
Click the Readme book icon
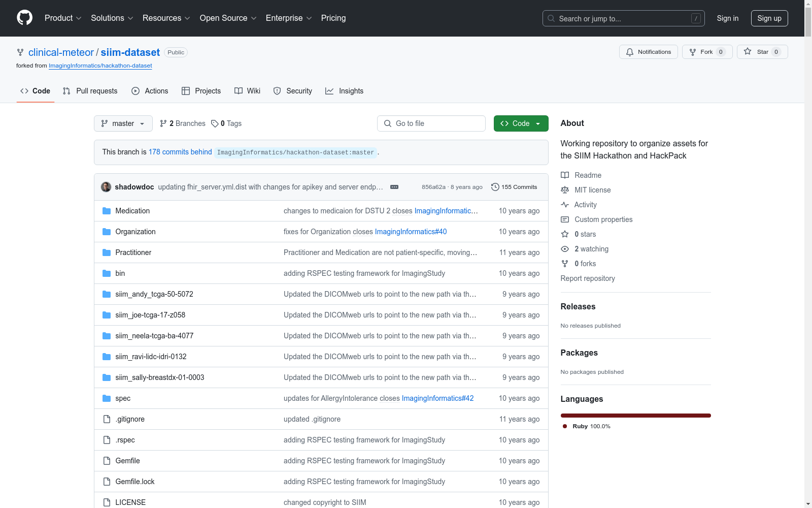point(565,175)
